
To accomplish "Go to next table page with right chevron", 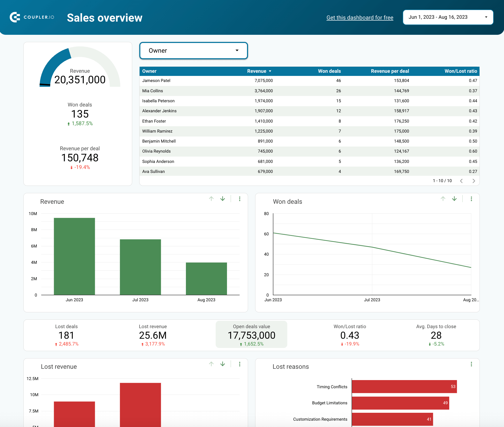I will [x=474, y=181].
